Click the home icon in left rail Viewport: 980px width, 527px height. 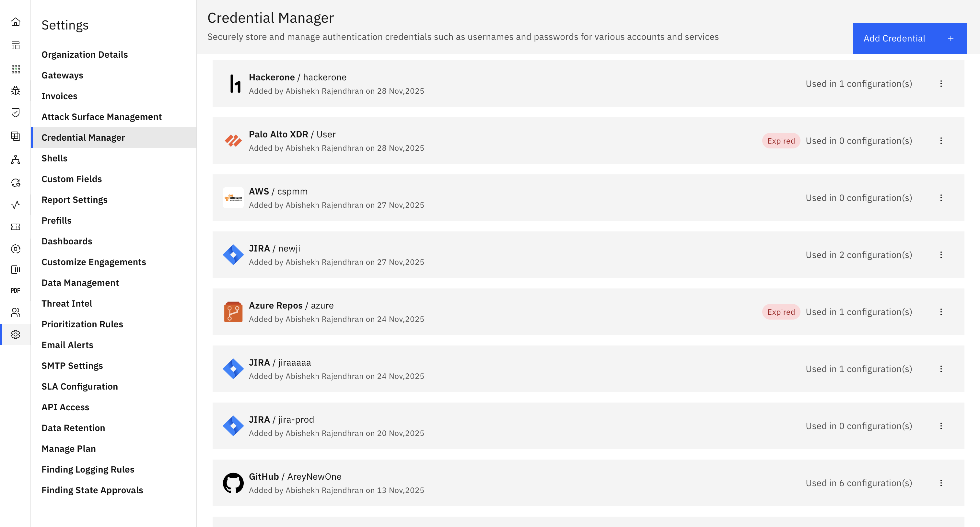pos(16,22)
